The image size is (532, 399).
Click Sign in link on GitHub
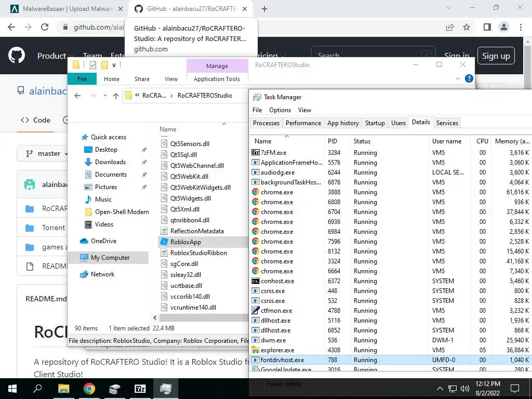[x=457, y=56]
